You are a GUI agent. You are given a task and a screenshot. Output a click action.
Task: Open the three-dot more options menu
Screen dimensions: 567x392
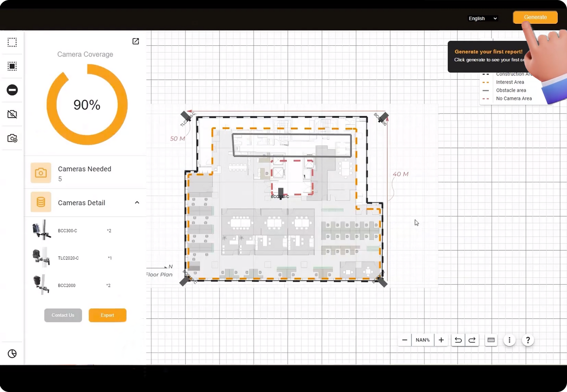[509, 340]
